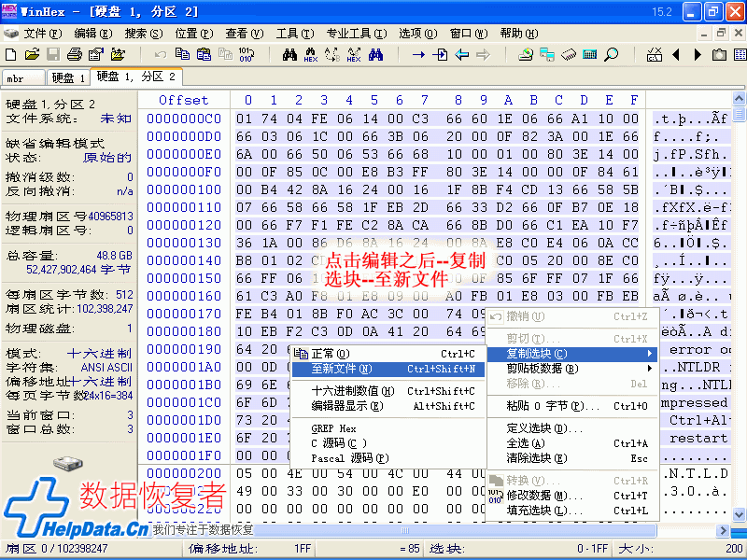The height and width of the screenshot is (560, 747).
Task: Choose 至新文件(N) in the submenu
Action: tap(388, 369)
